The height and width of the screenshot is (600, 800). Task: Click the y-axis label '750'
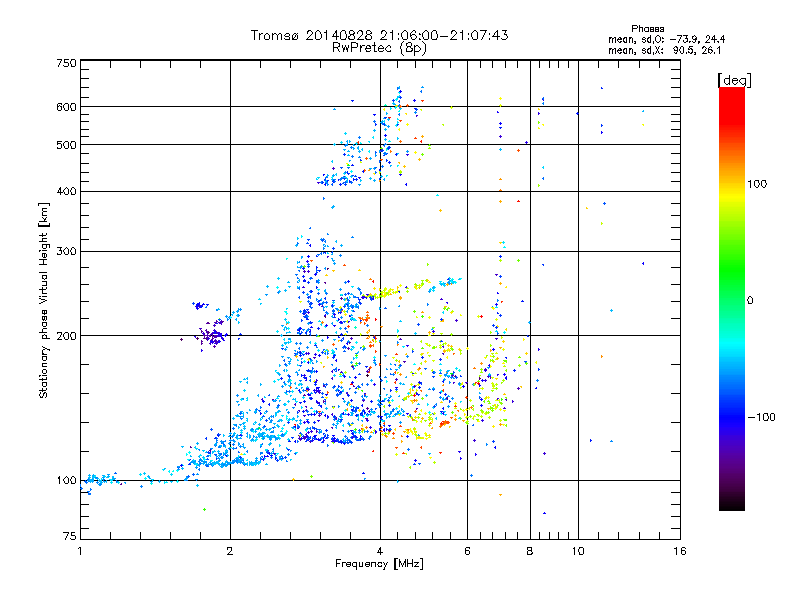(x=66, y=63)
